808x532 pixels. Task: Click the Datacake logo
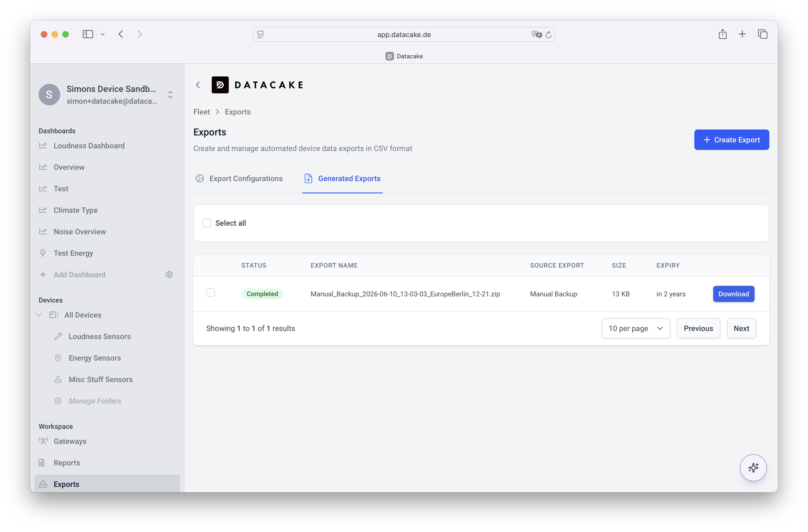click(257, 85)
